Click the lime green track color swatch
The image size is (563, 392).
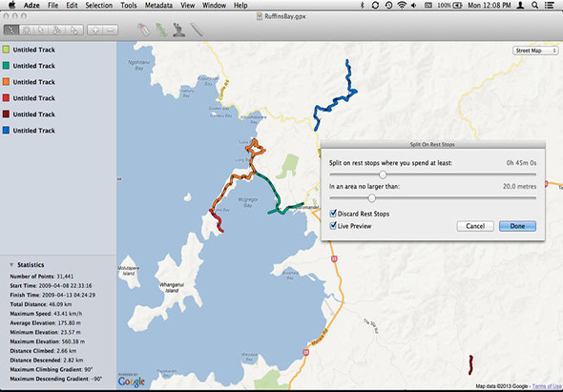(x=6, y=50)
